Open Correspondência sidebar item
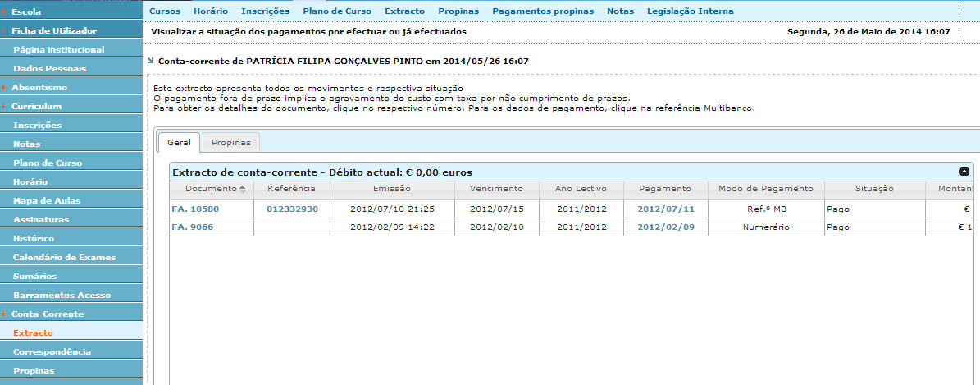The width and height of the screenshot is (980, 385). [x=71, y=351]
